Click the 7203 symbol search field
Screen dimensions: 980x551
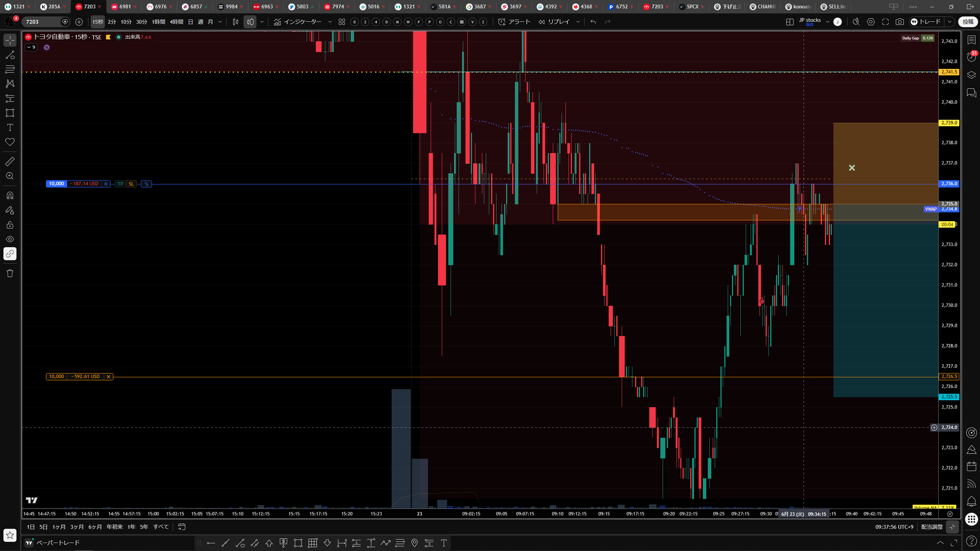(x=42, y=22)
